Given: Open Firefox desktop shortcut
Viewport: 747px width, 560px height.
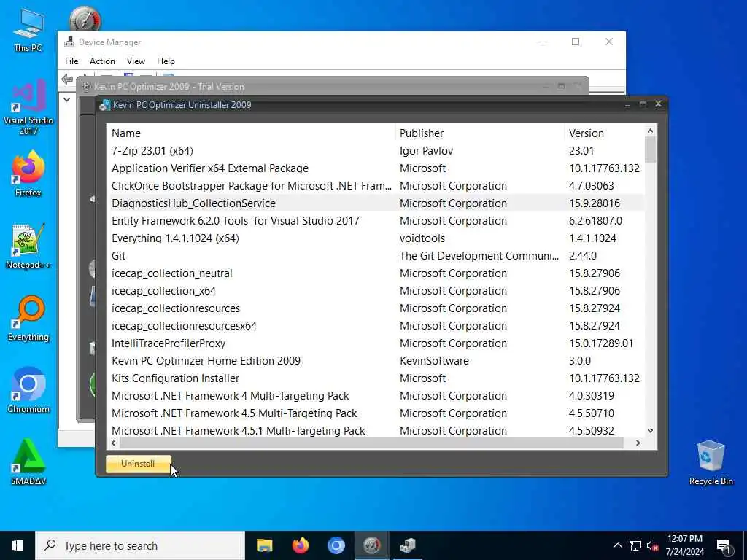Looking at the screenshot, I should tap(28, 174).
